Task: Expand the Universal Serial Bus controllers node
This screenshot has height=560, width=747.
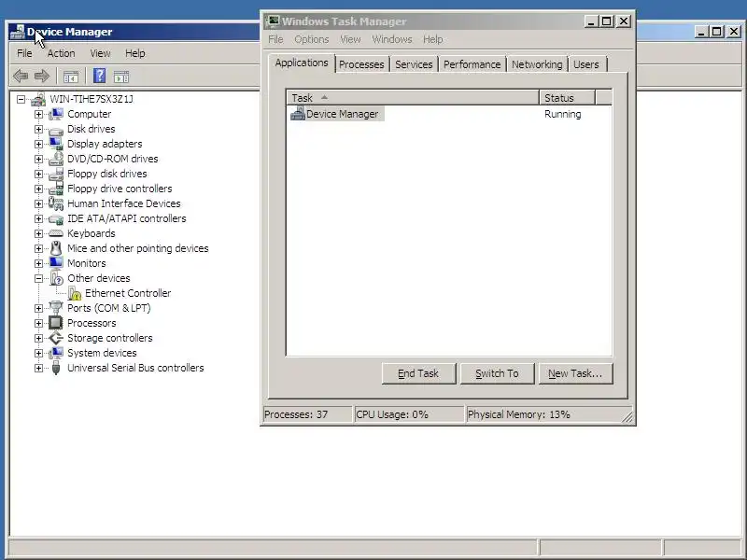Action: pos(38,368)
